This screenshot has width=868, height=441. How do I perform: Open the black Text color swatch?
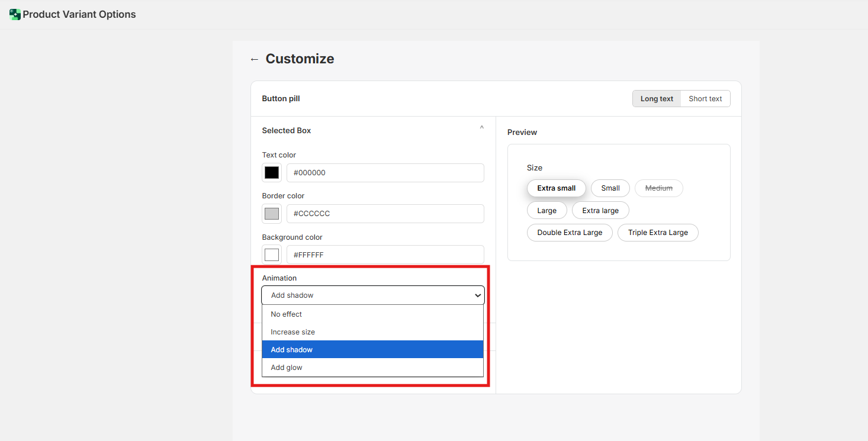[x=272, y=173]
